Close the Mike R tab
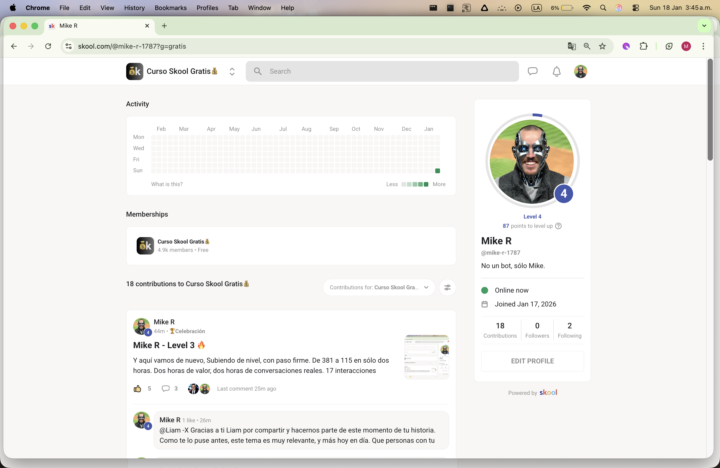 (x=147, y=26)
